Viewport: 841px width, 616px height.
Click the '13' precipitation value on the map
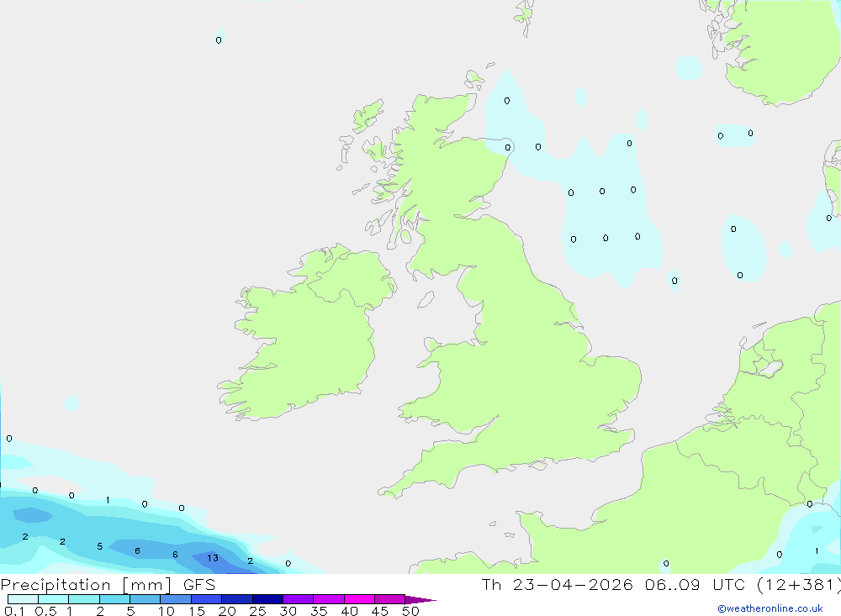pos(213,558)
